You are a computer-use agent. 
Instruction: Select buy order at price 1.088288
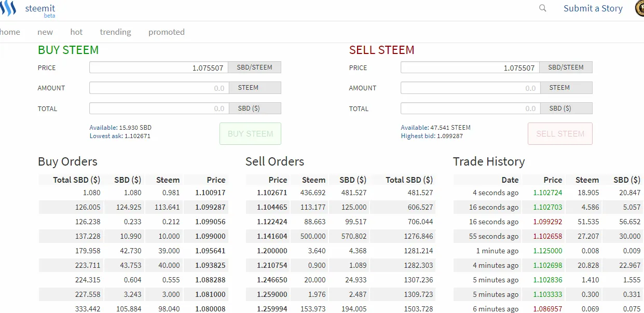coord(133,280)
